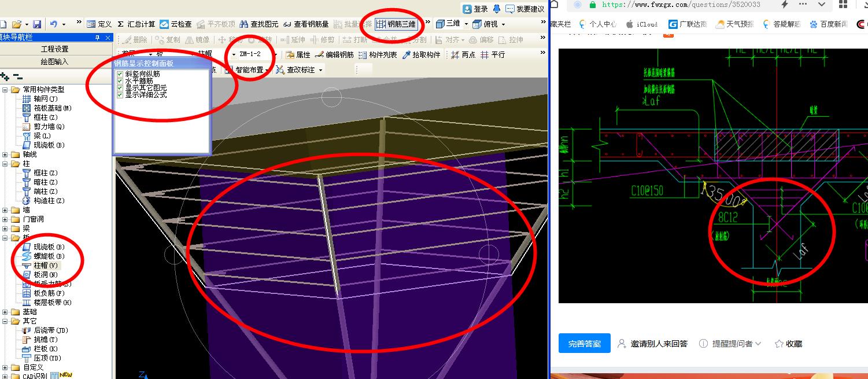Screen dimensions: 868x379
Task: Toggle 斜竖向纵筋 checkbox
Action: pos(120,74)
